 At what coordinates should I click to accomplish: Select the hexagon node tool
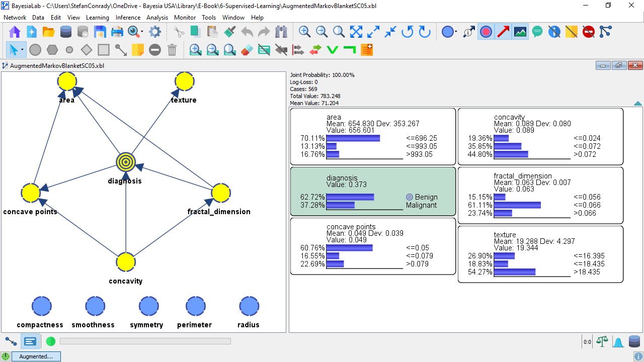52,50
